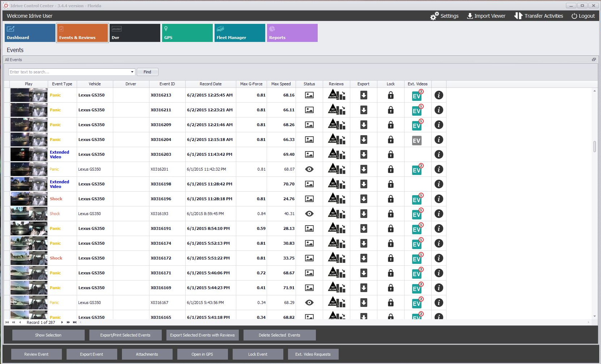Screen dimensions: 601x364
Task: Switch to the Dvr tab
Action: [x=135, y=33]
